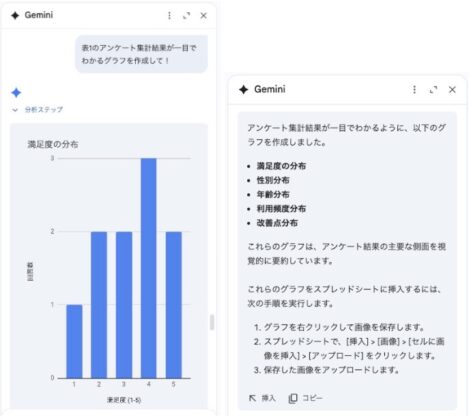The height and width of the screenshot is (420, 469).
Task: Click the Gemini sparkle logo in left panel header
Action: tap(15, 15)
